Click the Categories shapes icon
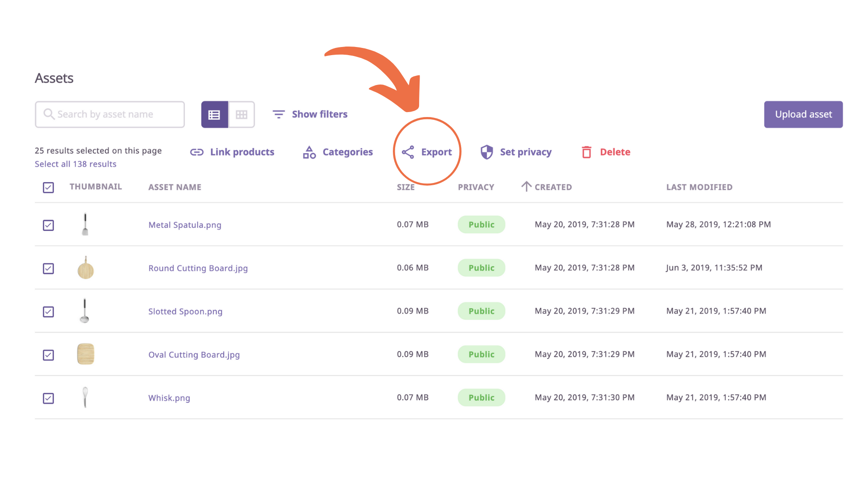This screenshot has height=488, width=868. (309, 152)
